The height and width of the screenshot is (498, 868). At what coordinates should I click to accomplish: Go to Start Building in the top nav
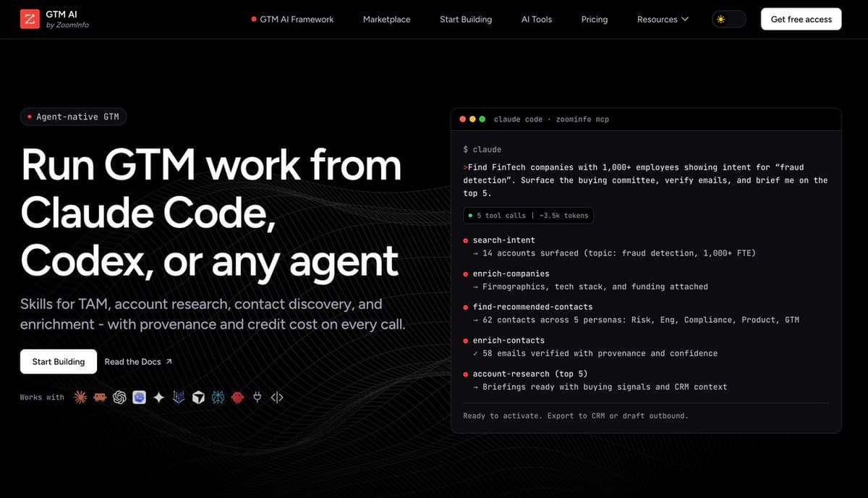[466, 20]
